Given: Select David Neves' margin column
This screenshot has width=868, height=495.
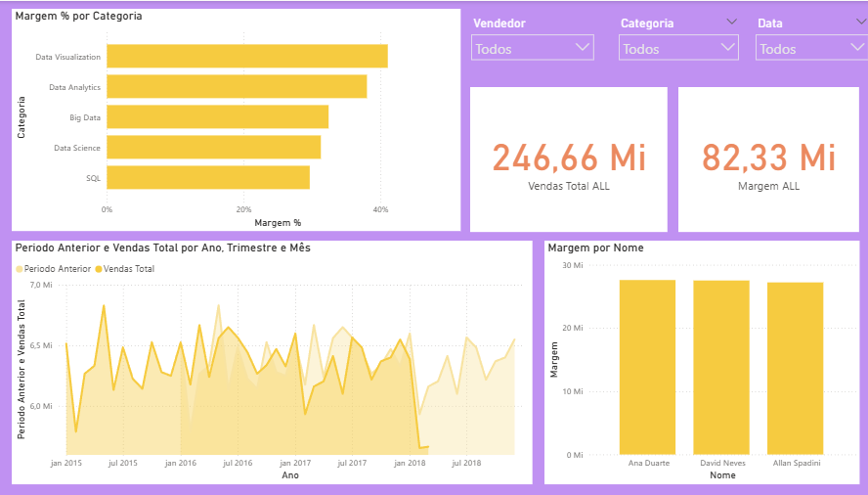Looking at the screenshot, I should tap(721, 368).
